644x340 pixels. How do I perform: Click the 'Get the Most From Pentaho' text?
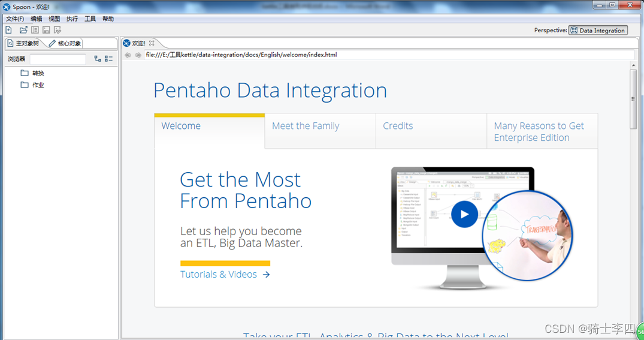[x=246, y=190]
